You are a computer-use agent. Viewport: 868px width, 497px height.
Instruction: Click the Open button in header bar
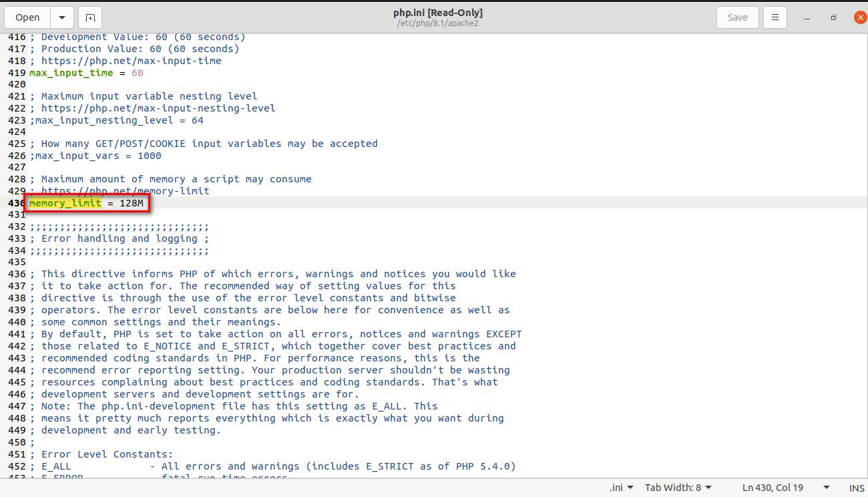tap(28, 17)
